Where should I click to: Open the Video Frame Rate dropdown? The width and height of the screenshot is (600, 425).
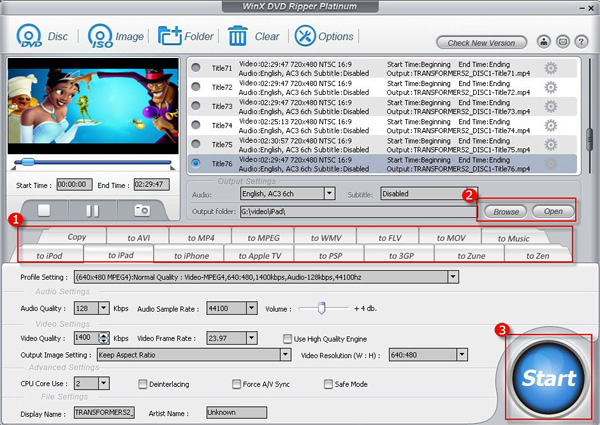click(x=251, y=338)
